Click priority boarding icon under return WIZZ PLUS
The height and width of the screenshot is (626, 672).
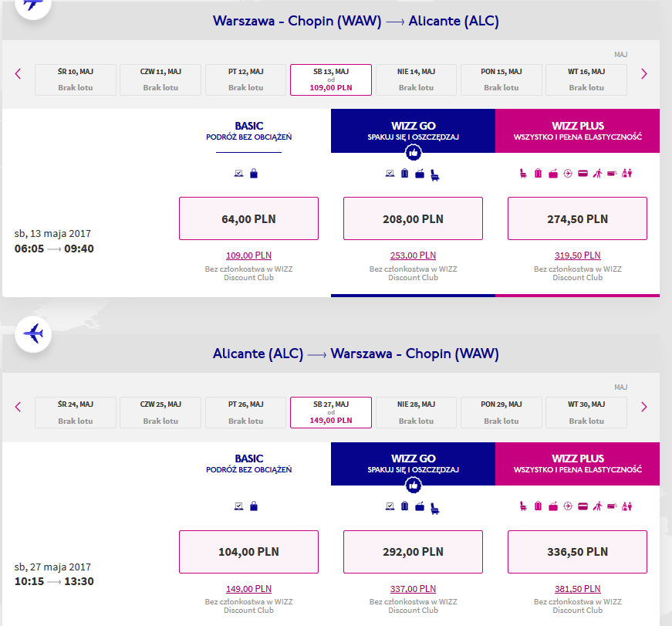[597, 506]
